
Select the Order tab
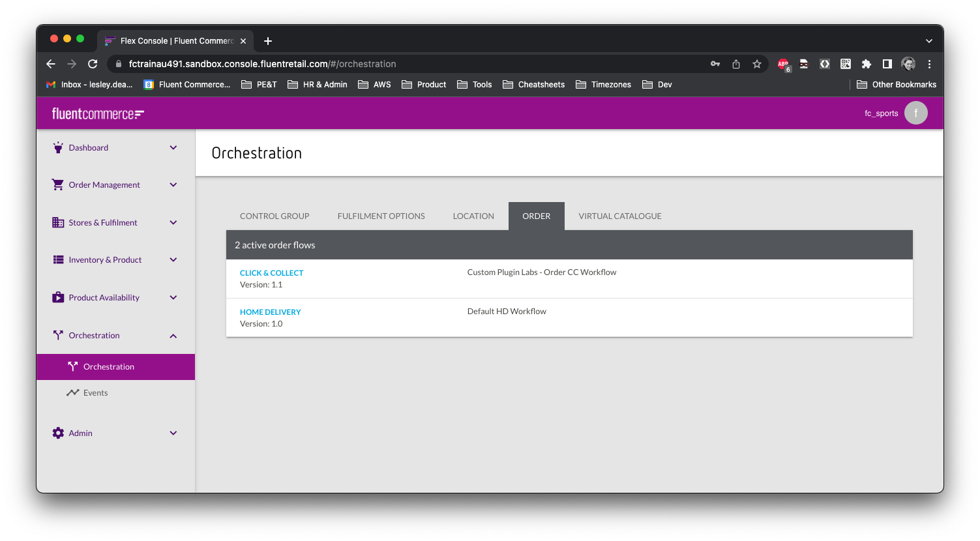click(x=537, y=216)
